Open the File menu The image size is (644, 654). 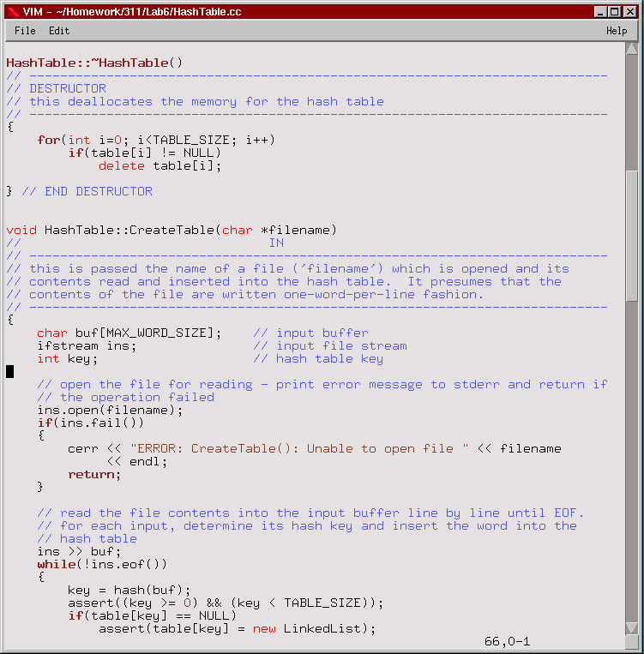click(x=25, y=31)
